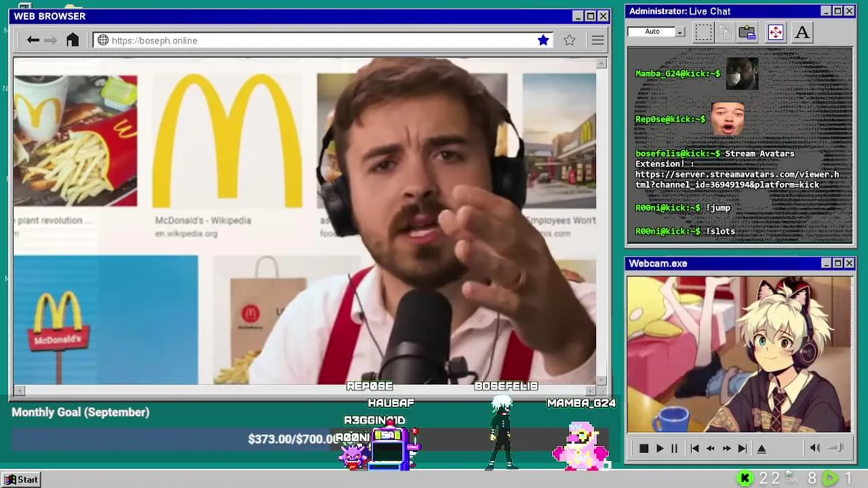Click the green Rumble play icon in taskbar

pyautogui.click(x=830, y=479)
